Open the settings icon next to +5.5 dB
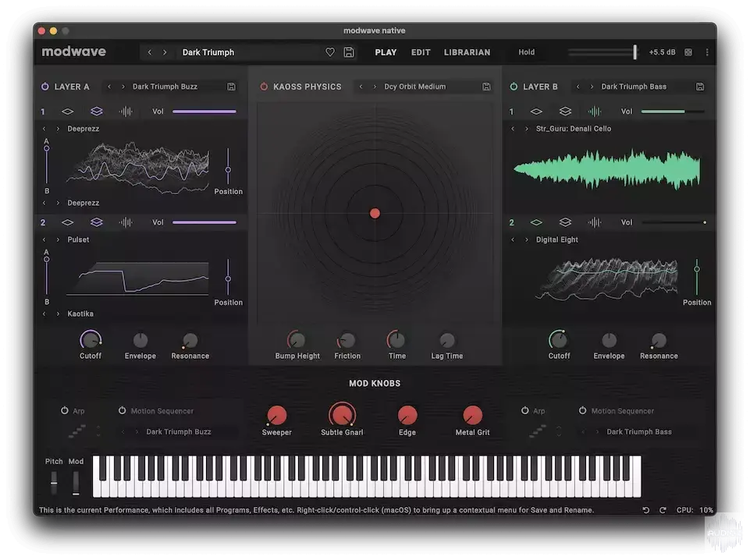This screenshot has width=750, height=560. [x=688, y=52]
